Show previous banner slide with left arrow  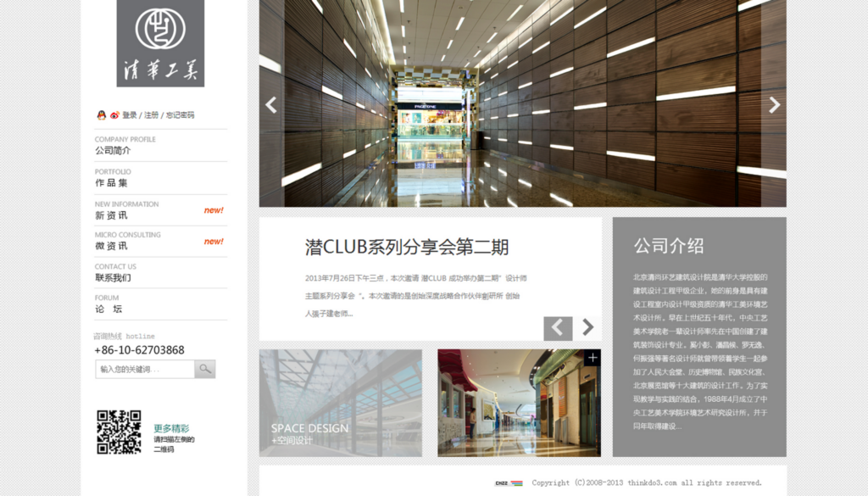(270, 105)
